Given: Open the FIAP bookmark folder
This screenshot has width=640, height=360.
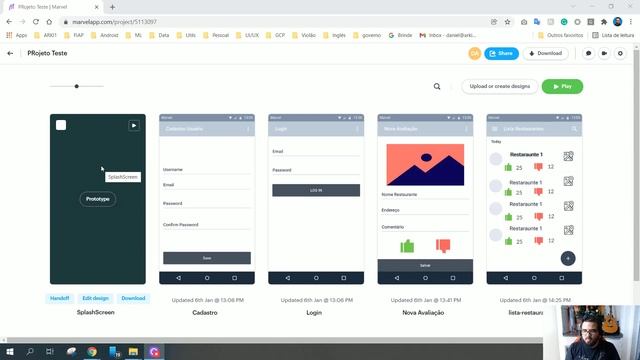Looking at the screenshot, I should click(74, 36).
